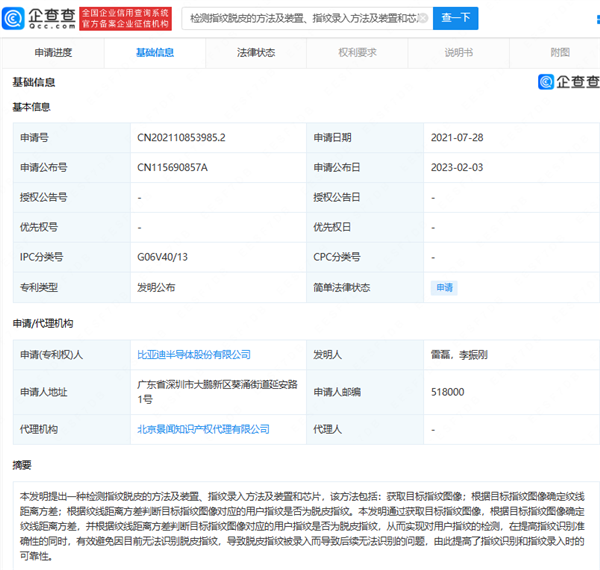
Task: Click the abstract paragraph text
Action: click(302, 526)
